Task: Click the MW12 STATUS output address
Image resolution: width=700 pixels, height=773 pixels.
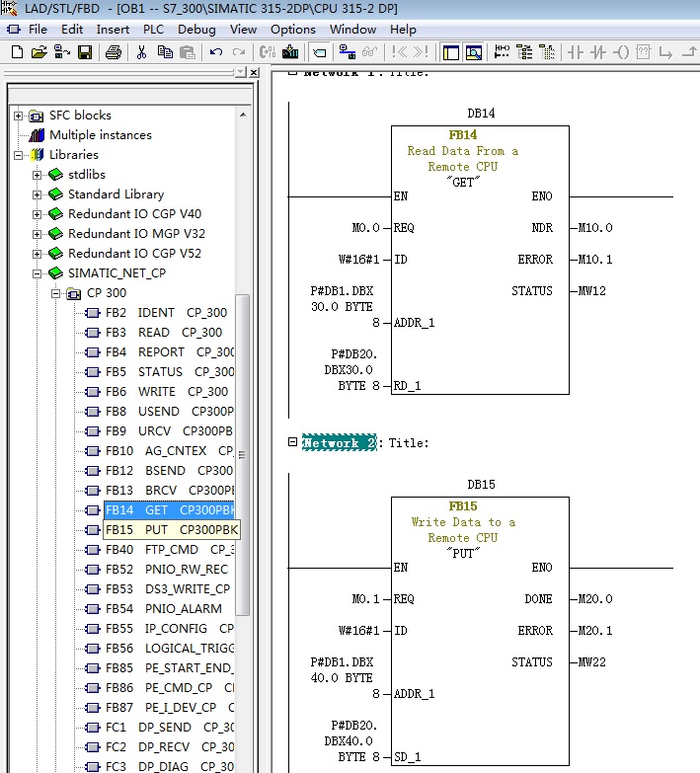Action: coord(594,291)
